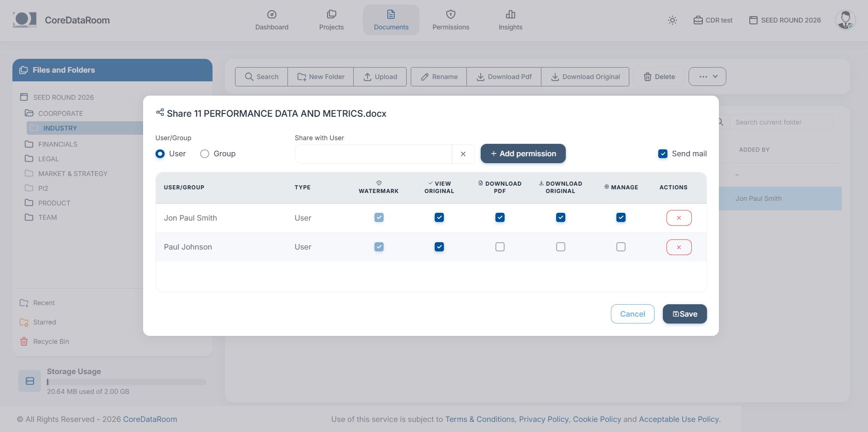868x432 pixels.
Task: Open the Permissions tab
Action: click(451, 20)
